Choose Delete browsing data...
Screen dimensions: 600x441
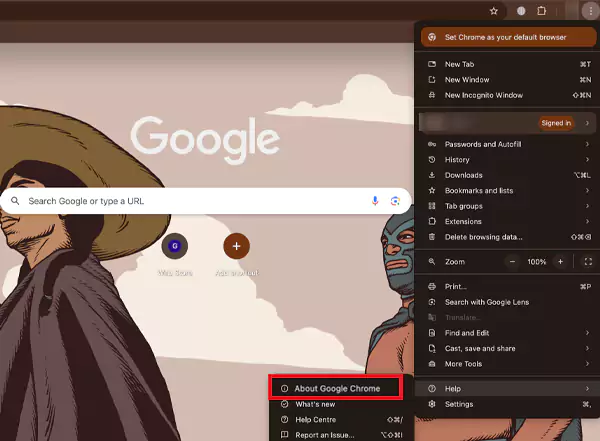(x=509, y=237)
